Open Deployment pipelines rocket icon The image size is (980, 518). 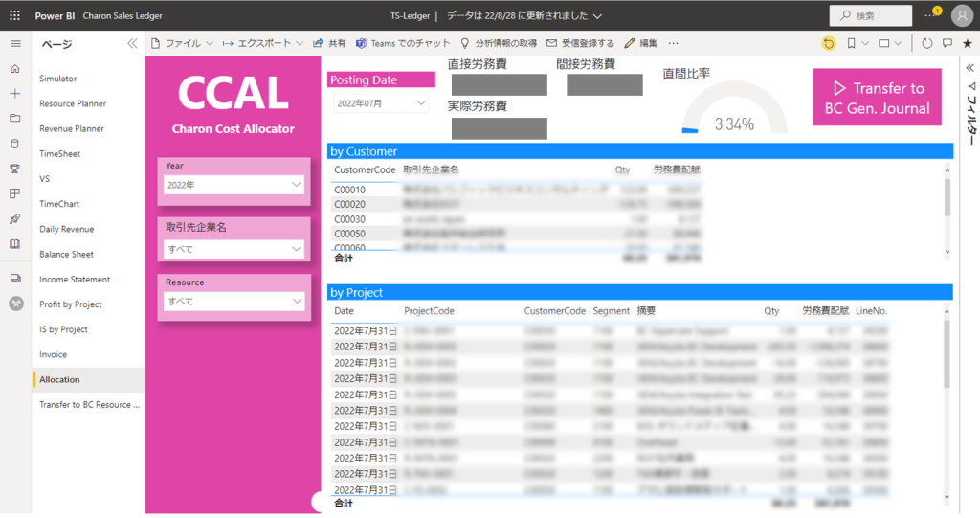(15, 219)
